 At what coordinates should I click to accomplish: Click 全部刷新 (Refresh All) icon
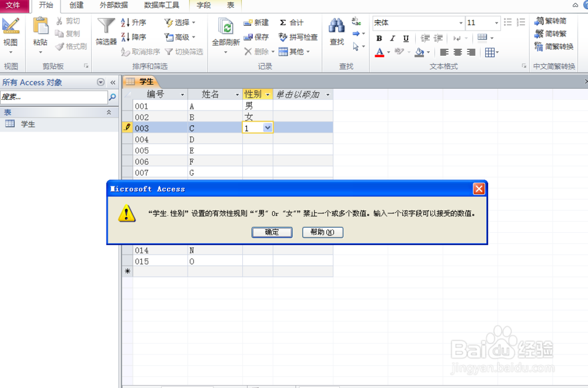[x=226, y=26]
